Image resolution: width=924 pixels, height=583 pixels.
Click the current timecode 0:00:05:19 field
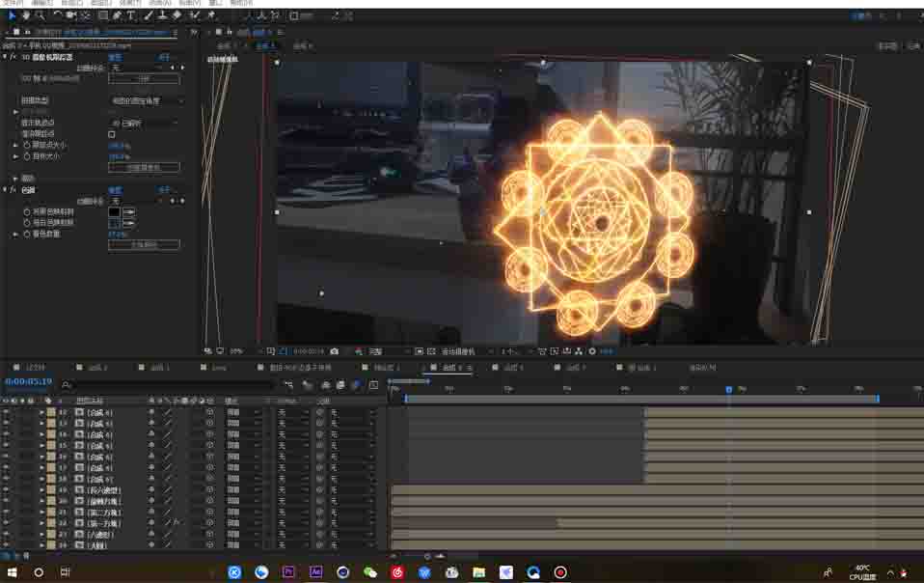[29, 382]
